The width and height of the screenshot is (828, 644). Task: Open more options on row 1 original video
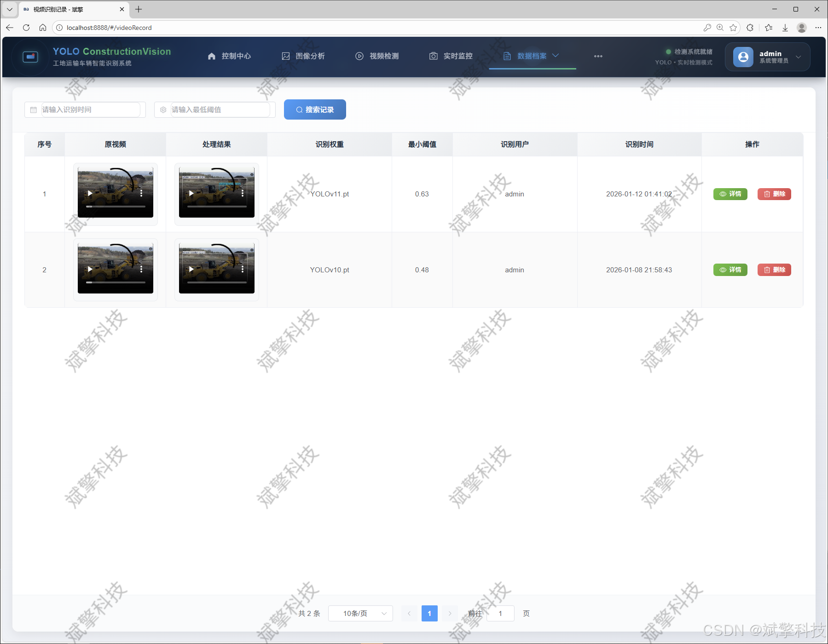(x=141, y=193)
